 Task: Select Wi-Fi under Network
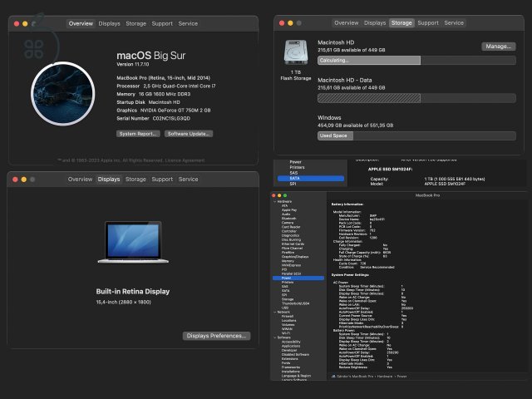286,333
